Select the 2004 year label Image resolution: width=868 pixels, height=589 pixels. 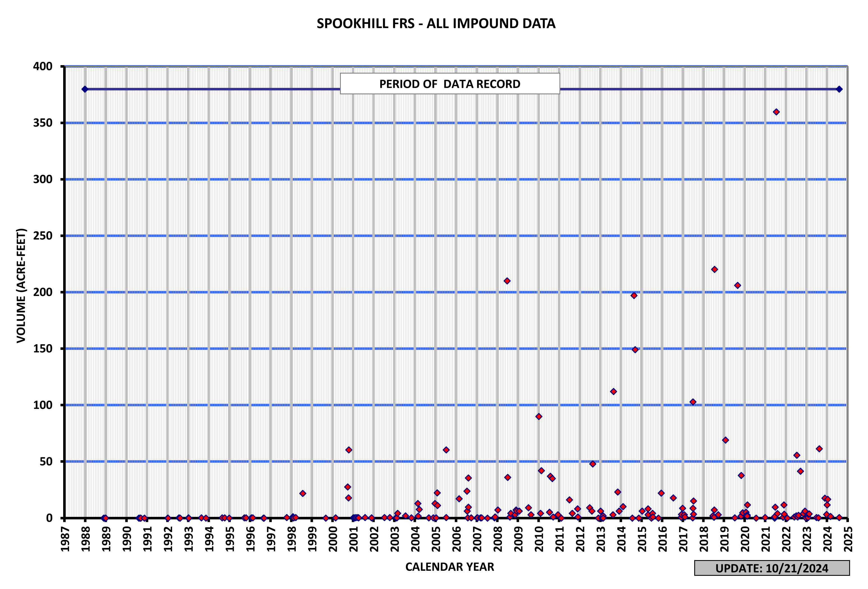[415, 539]
